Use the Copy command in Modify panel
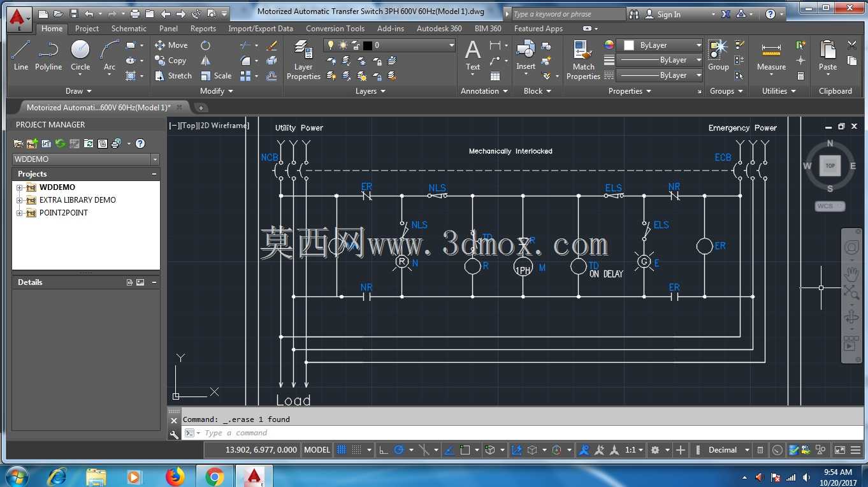This screenshot has width=868, height=487. click(x=171, y=61)
